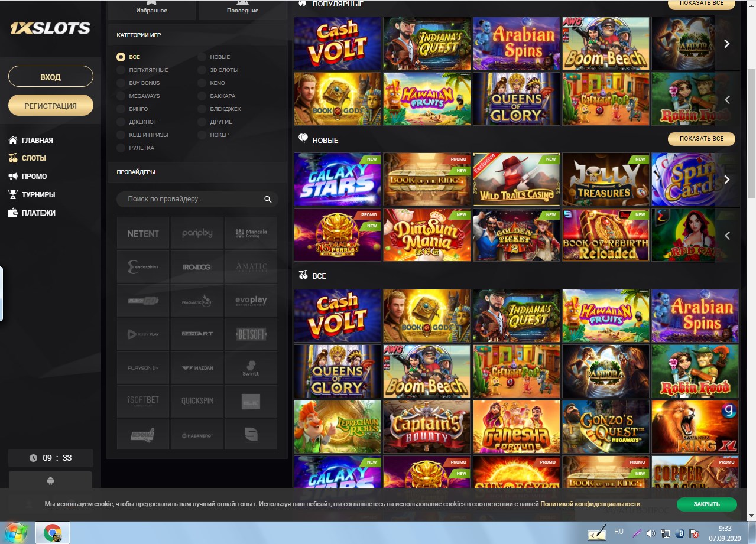756x544 pixels.
Task: Select the ВСЕ category radio button
Action: [121, 57]
